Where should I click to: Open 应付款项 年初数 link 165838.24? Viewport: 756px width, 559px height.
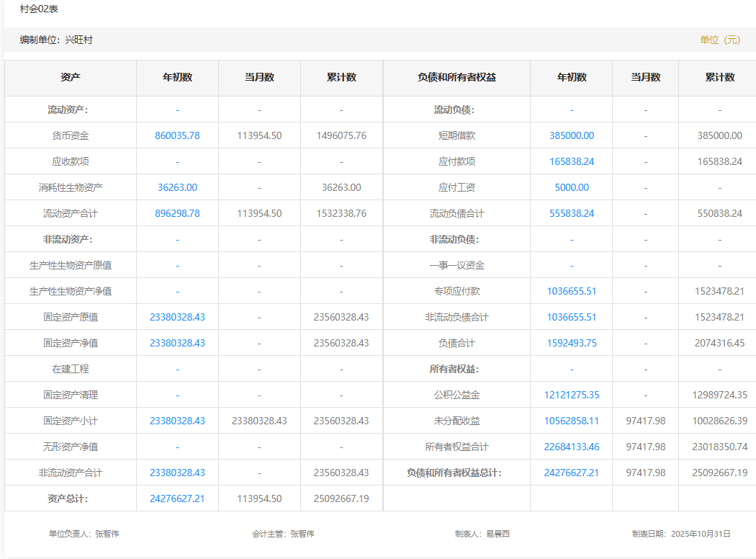572,161
